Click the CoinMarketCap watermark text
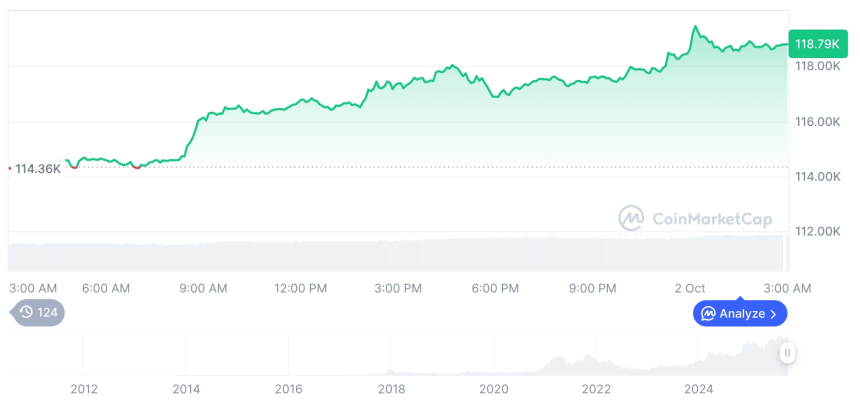Screen dimensions: 860x401 click(710, 218)
